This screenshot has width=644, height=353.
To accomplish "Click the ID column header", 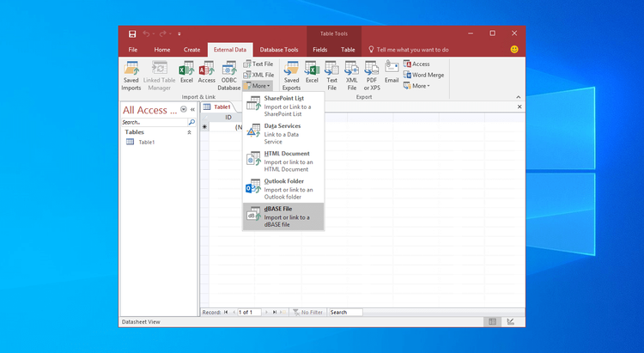I will click(228, 118).
